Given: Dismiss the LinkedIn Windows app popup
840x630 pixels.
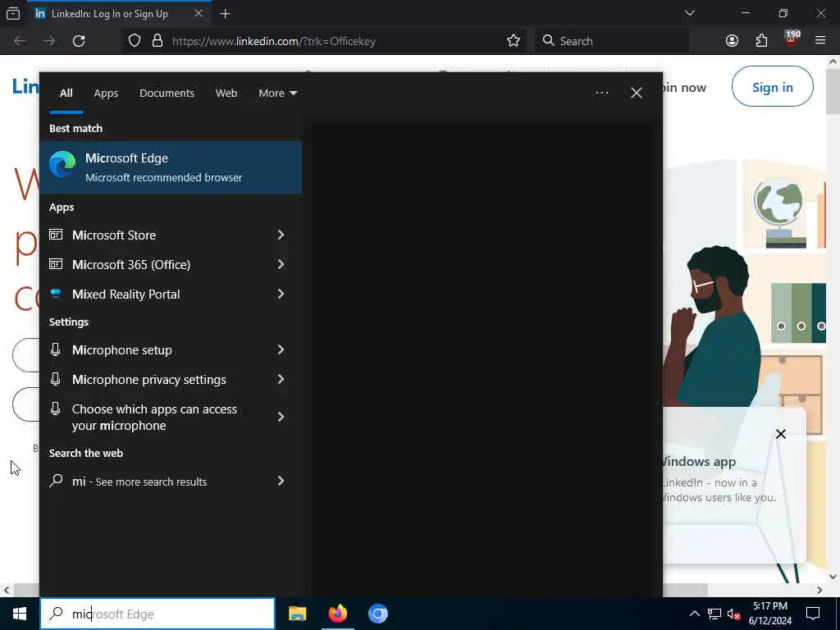Looking at the screenshot, I should (x=781, y=433).
